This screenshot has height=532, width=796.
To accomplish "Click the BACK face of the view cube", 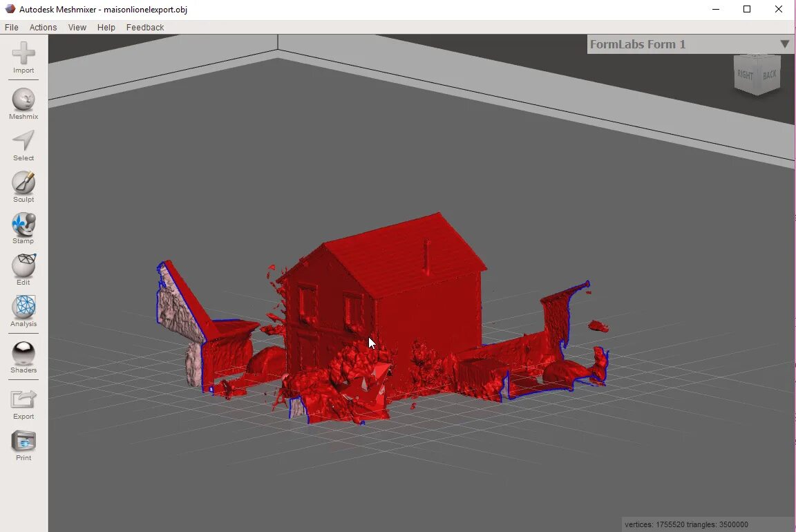I will [769, 75].
